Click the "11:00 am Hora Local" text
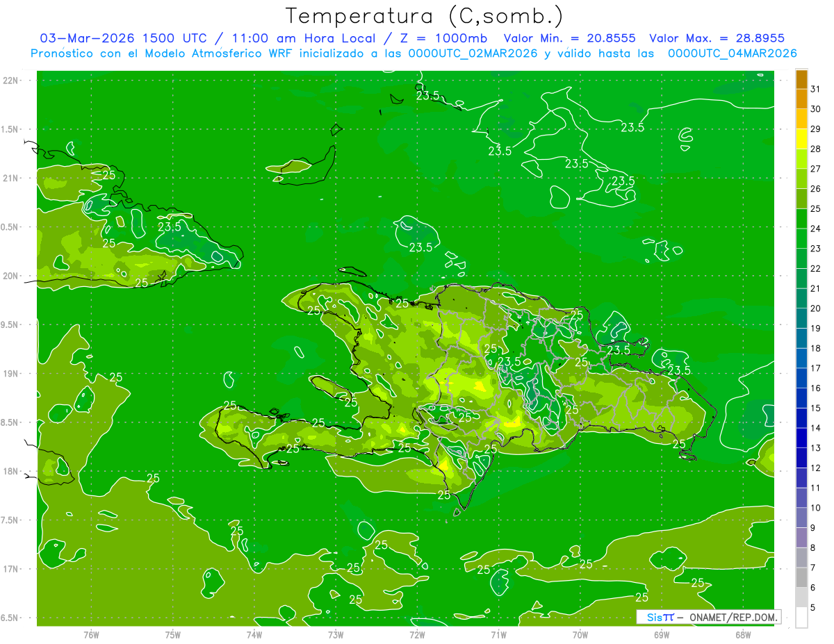The image size is (834, 644). [x=299, y=38]
